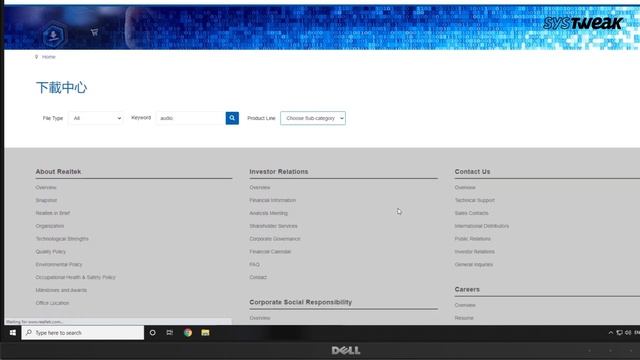
Task: Open the Financial Information link
Action: (x=273, y=200)
